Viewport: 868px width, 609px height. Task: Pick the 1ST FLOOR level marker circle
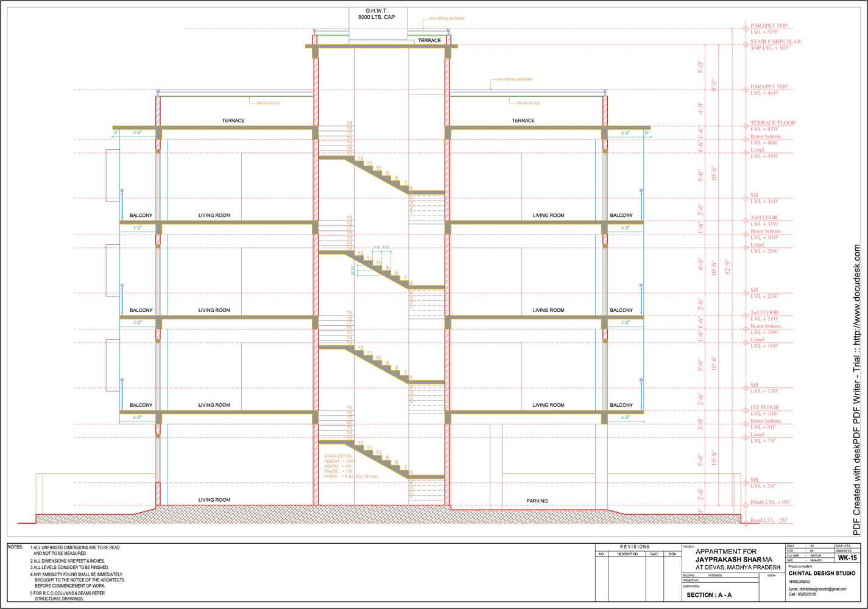(745, 410)
